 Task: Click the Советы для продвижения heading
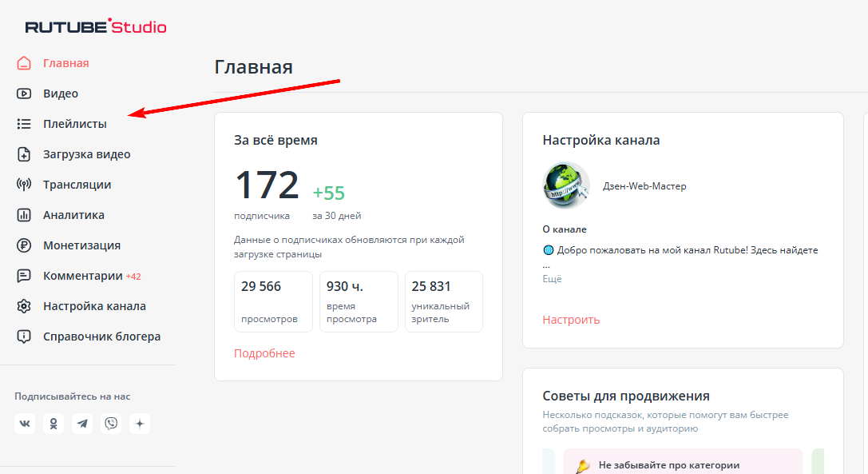[626, 396]
